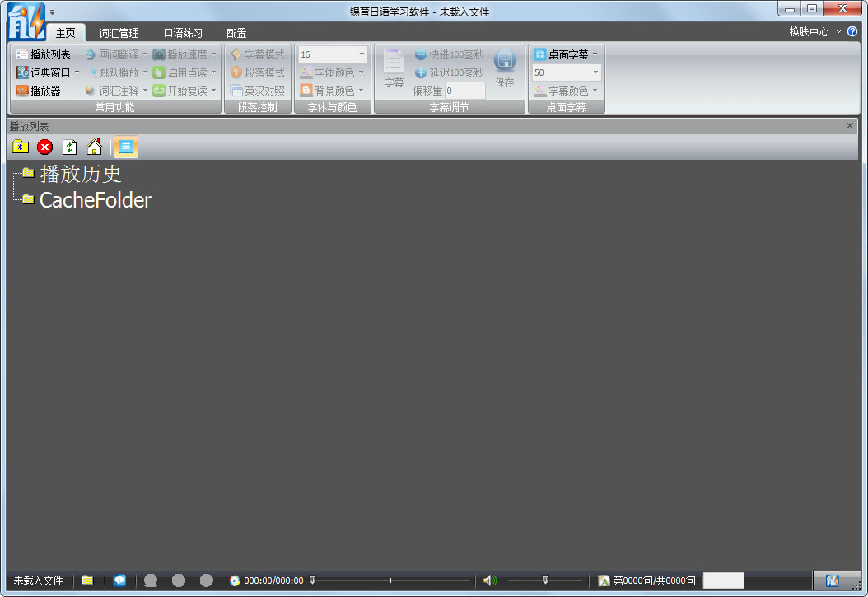868x597 pixels.
Task: Click the 启用点读 button
Action: (180, 72)
